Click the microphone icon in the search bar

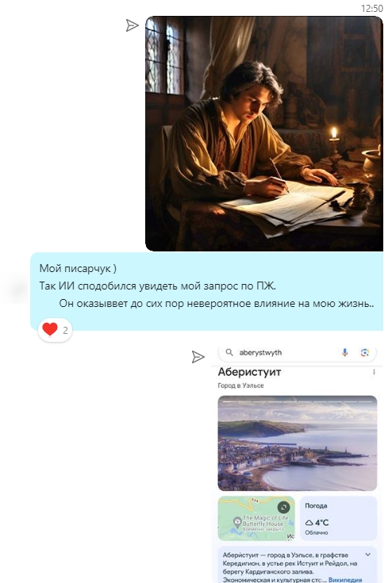tap(344, 352)
